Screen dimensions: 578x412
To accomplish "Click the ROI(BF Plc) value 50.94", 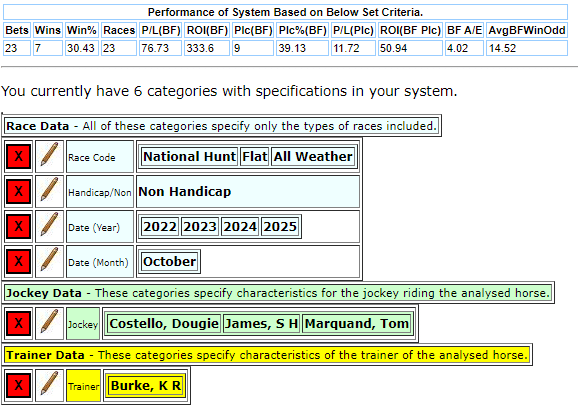I will pyautogui.click(x=410, y=48).
